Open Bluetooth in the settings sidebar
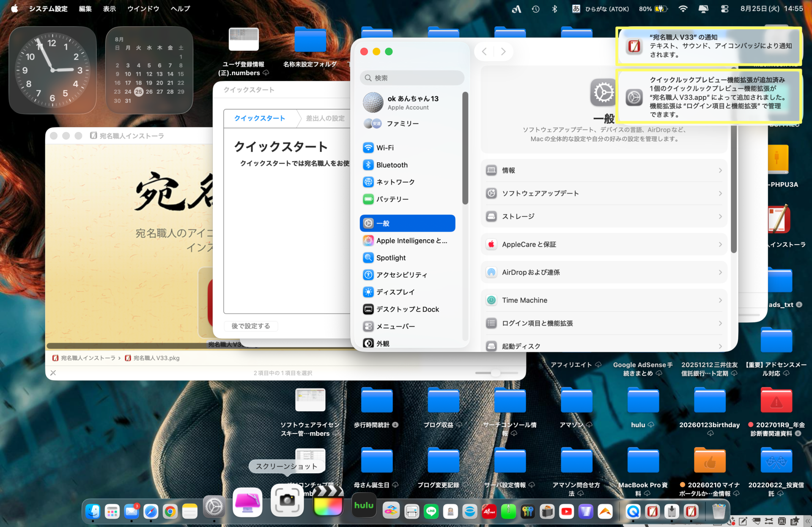This screenshot has width=812, height=527. tap(407, 165)
